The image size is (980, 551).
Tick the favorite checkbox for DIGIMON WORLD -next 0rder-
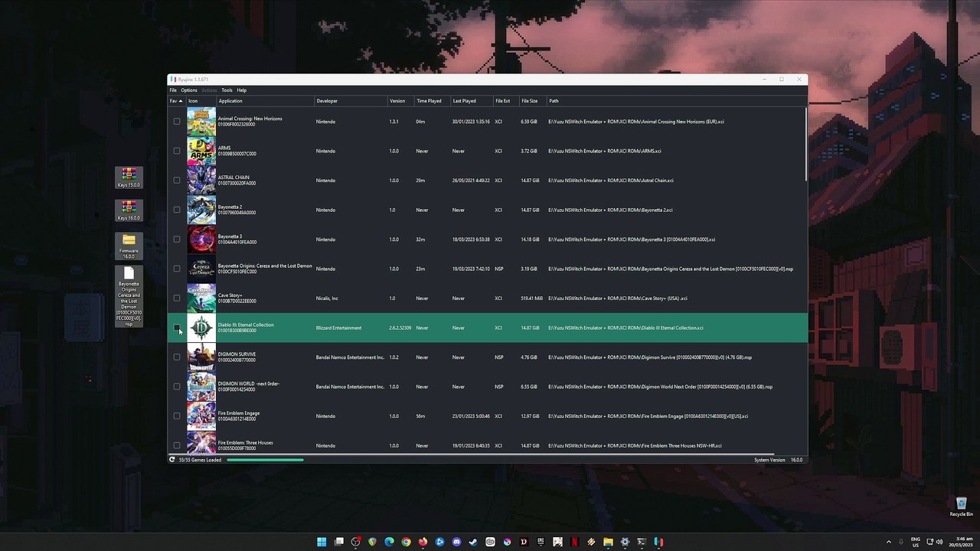point(177,386)
